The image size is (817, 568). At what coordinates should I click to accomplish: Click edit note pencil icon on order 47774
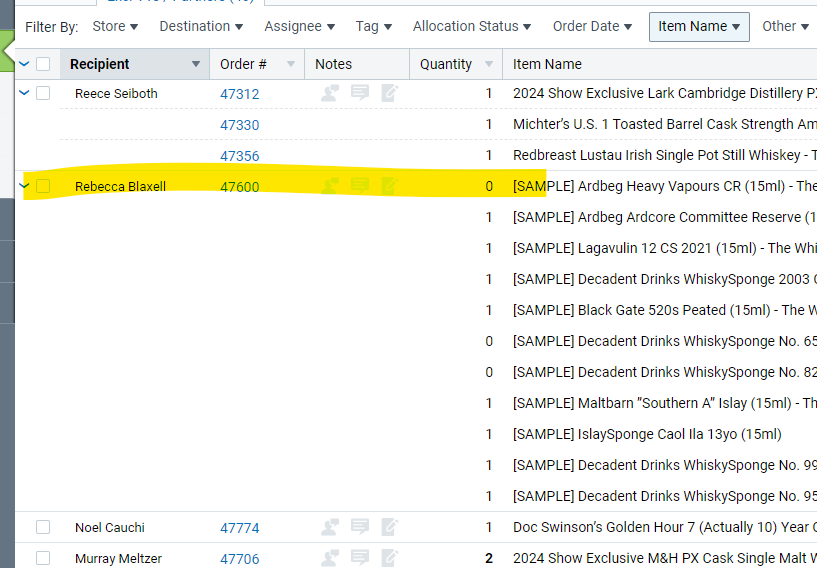(390, 527)
